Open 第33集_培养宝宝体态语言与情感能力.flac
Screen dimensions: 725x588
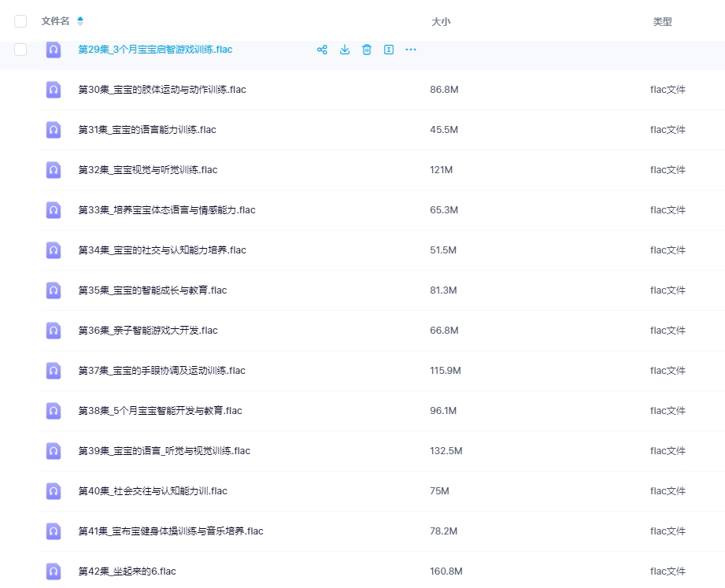pyautogui.click(x=166, y=210)
